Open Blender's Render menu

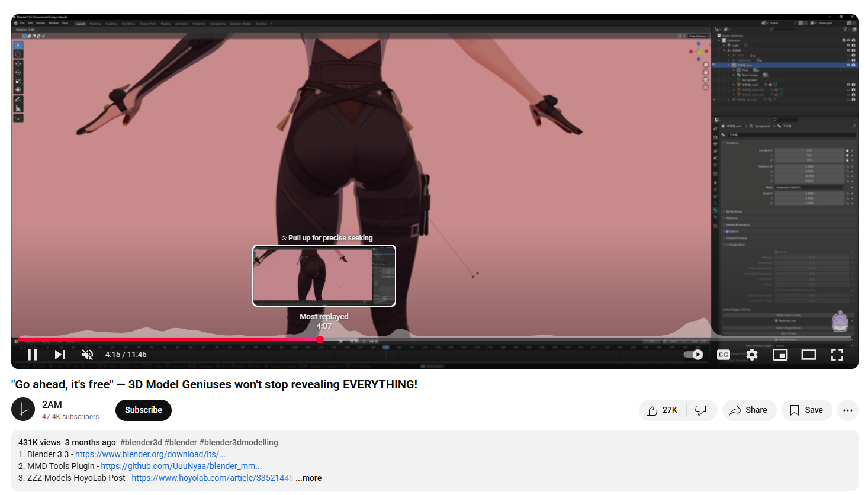pyautogui.click(x=41, y=24)
